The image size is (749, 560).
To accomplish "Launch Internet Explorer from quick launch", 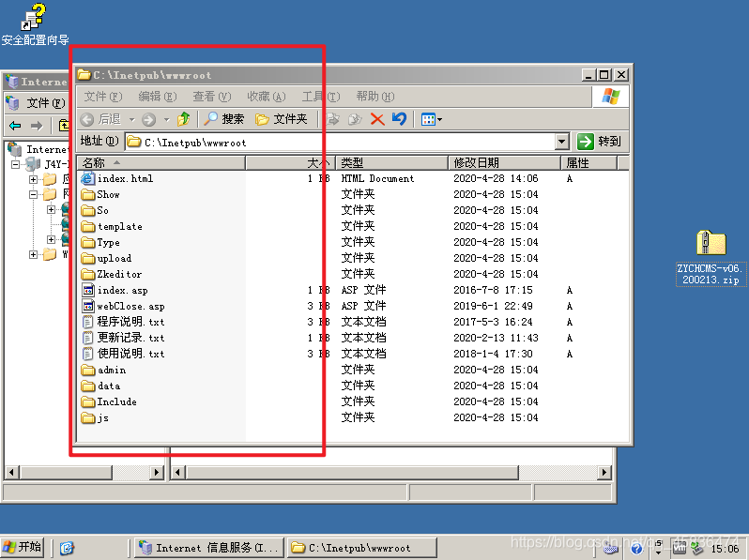I will [67, 548].
